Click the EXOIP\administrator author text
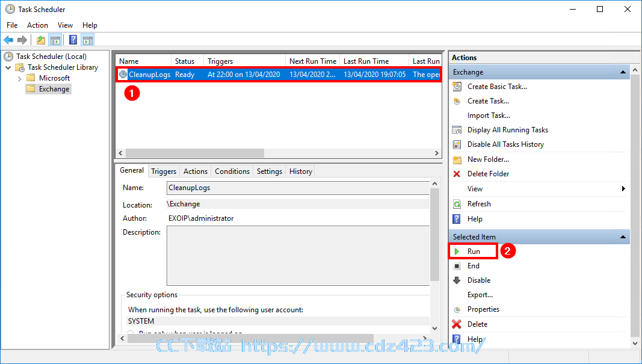Screen dimensions: 642x364 201,218
